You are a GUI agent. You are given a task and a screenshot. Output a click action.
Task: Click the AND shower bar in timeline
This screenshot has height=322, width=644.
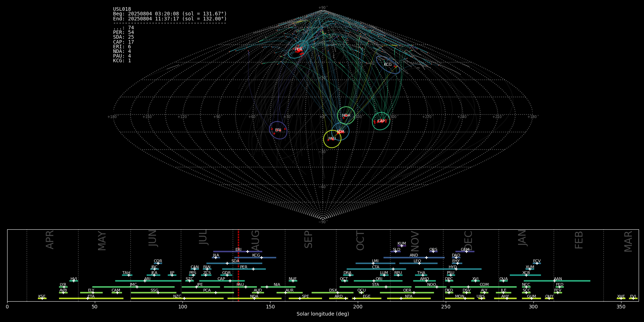click(414, 257)
